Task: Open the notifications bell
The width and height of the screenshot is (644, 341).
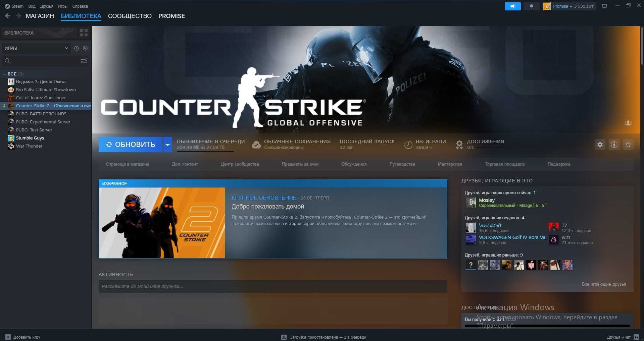Action: (x=531, y=6)
